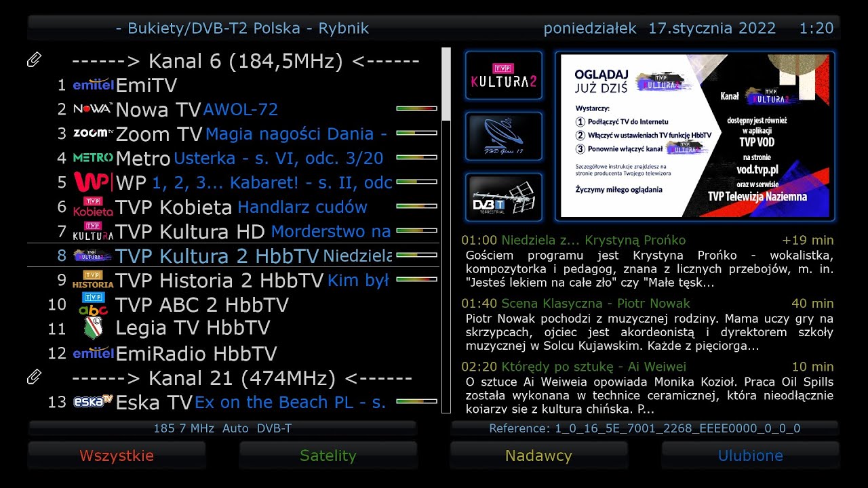Select the Wszystkie red button
868x488 pixels.
pos(117,455)
